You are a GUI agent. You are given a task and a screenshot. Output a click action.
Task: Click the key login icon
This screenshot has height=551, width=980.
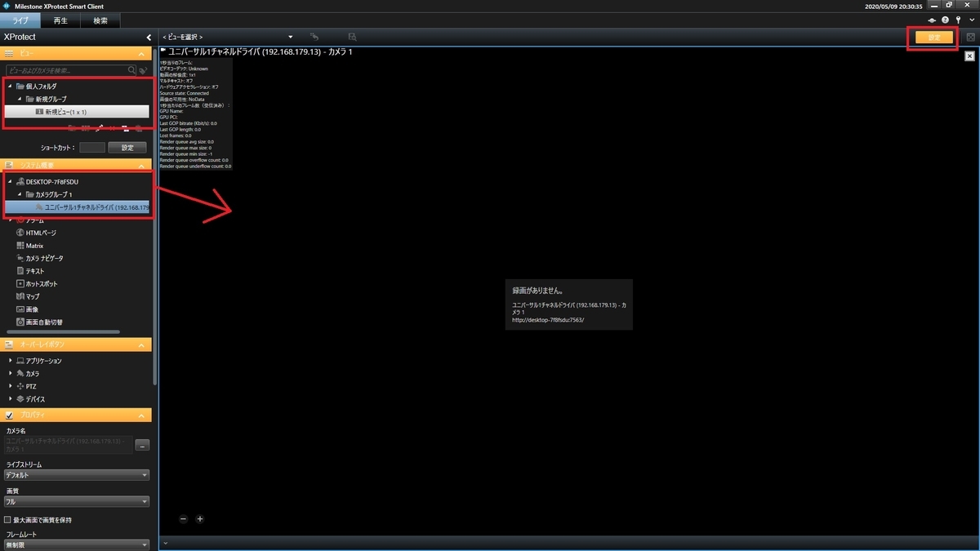[957, 20]
